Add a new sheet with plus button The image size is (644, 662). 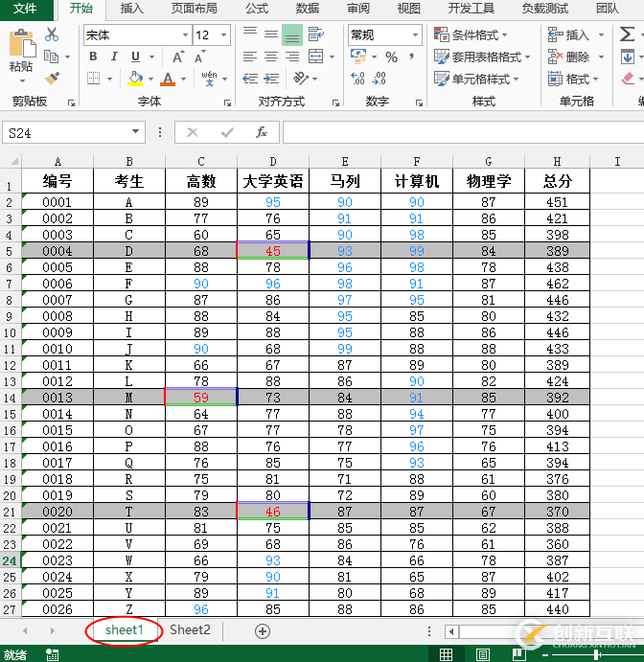coord(263,631)
